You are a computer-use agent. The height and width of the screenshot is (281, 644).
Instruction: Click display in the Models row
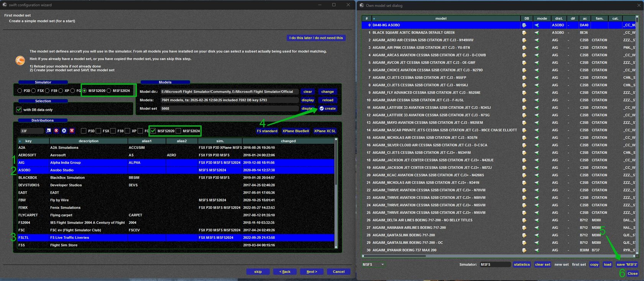pyautogui.click(x=308, y=100)
